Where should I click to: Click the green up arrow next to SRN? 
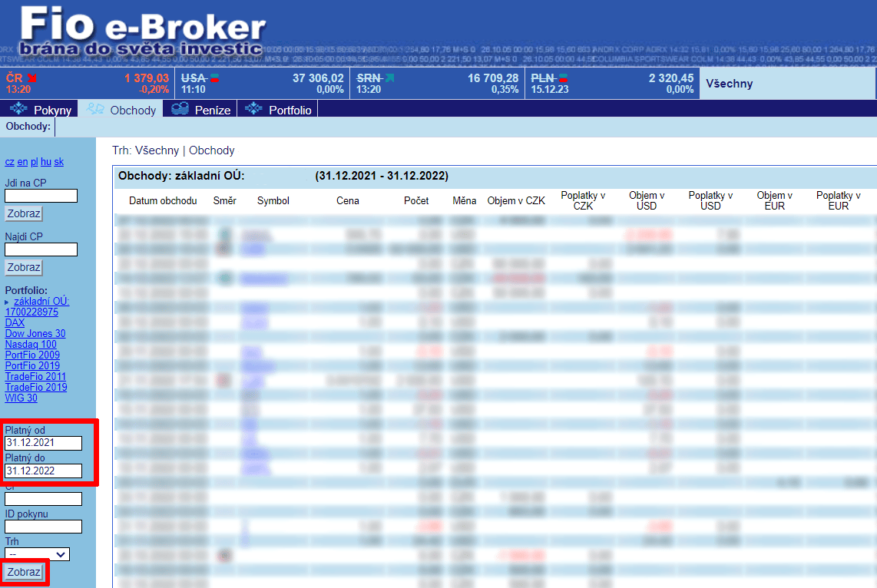pyautogui.click(x=390, y=78)
